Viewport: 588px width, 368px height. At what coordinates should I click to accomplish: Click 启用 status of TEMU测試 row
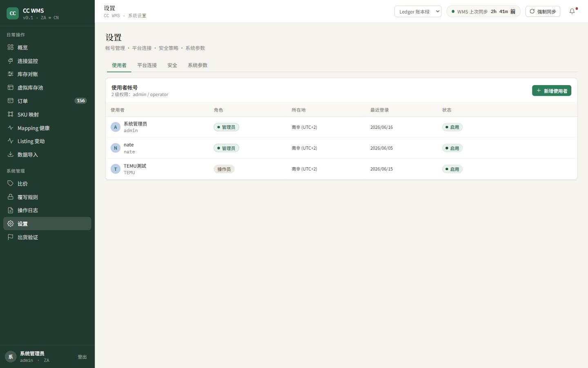pos(452,169)
